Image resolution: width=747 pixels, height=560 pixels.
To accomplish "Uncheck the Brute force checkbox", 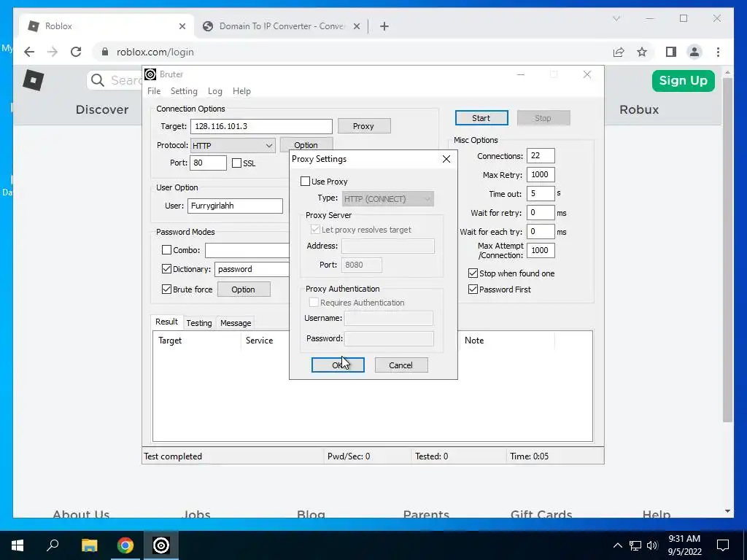I will tap(167, 289).
